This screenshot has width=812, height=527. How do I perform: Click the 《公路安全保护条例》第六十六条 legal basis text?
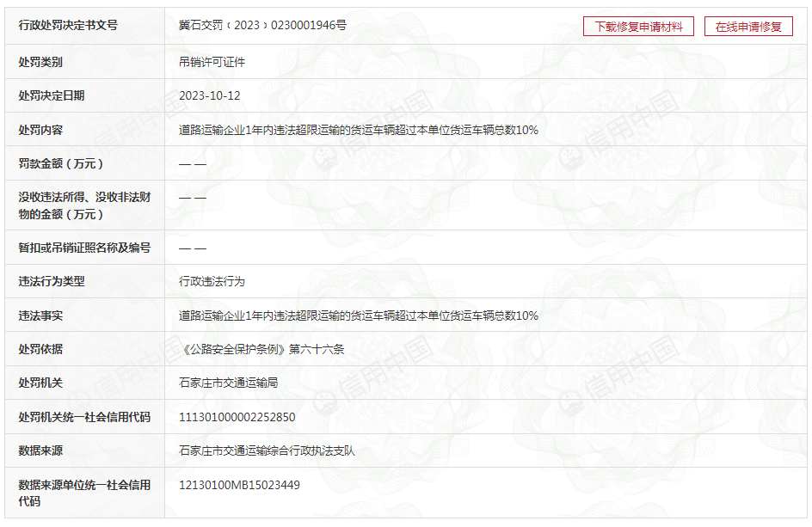coord(261,349)
